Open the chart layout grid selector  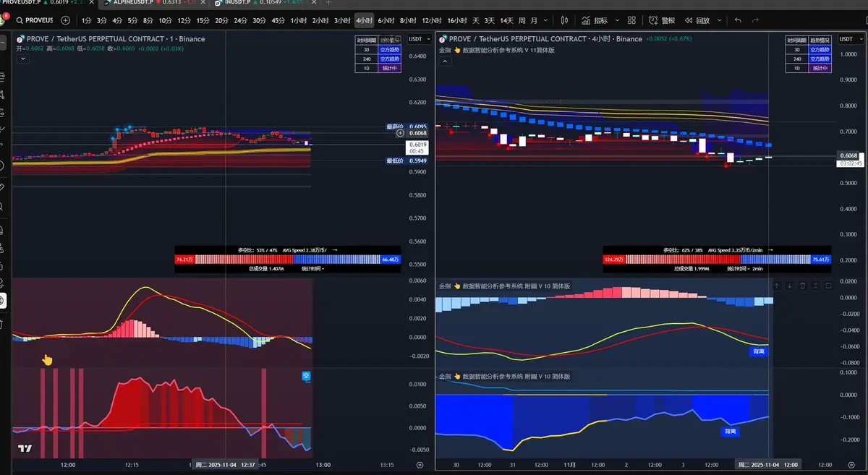click(x=631, y=20)
